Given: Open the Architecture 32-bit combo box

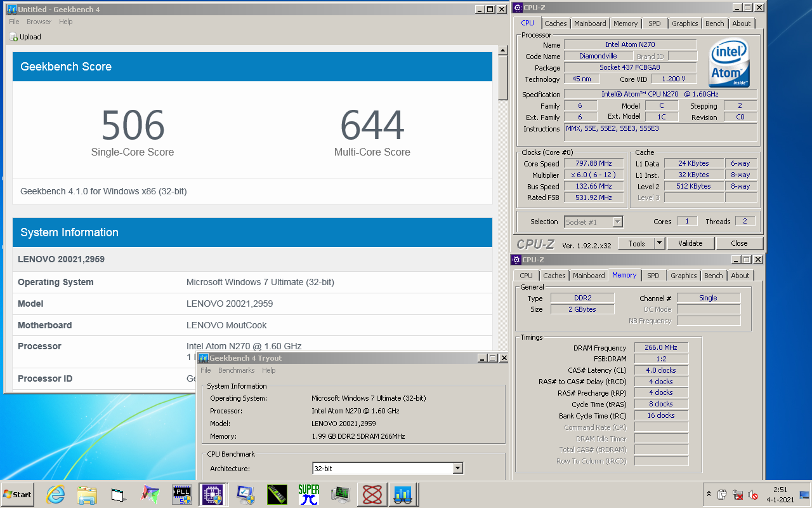Looking at the screenshot, I should point(388,469).
